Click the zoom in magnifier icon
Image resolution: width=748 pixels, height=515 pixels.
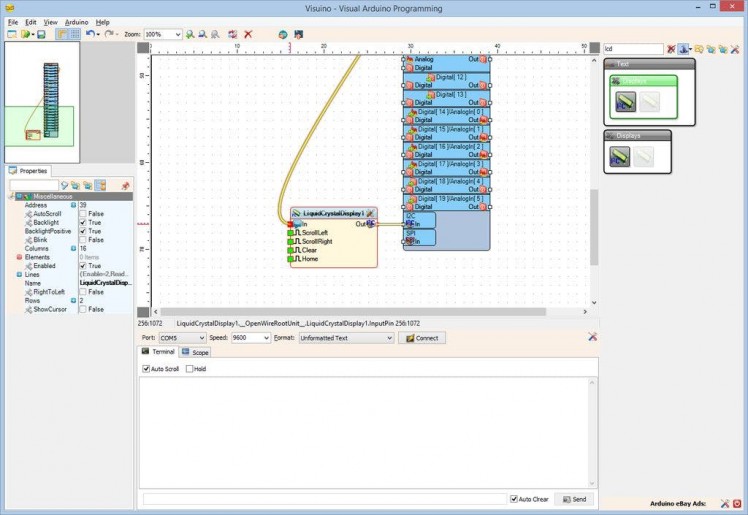190,34
